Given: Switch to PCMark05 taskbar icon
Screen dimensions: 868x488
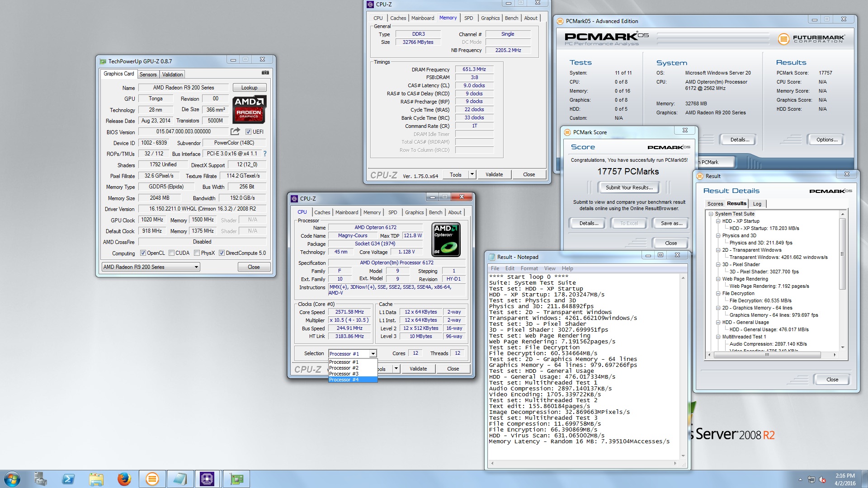Looking at the screenshot, I should coord(152,479).
